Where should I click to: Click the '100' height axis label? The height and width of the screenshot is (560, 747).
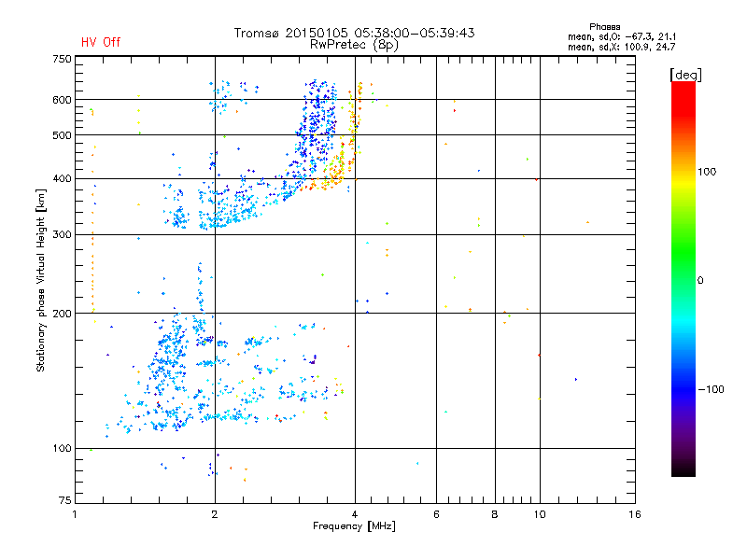click(62, 449)
